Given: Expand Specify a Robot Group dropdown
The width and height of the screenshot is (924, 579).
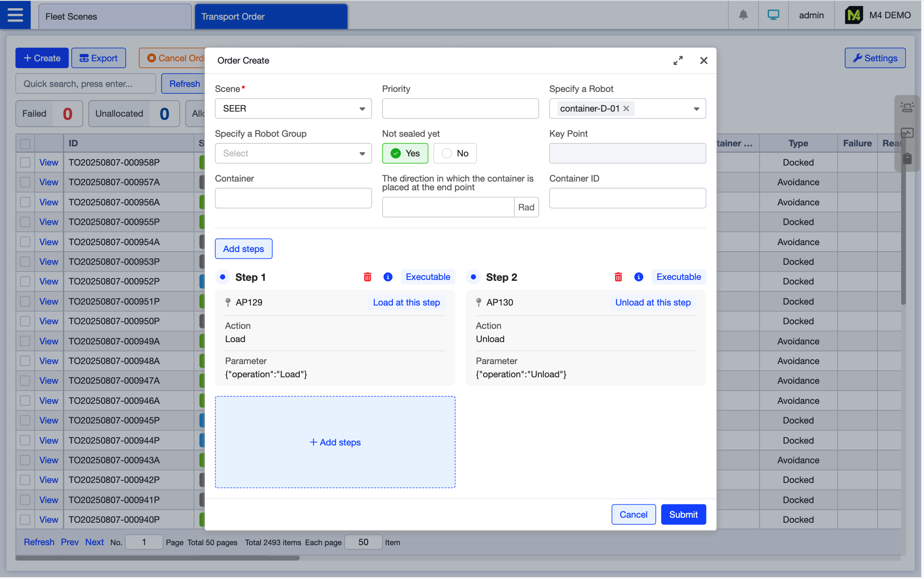Looking at the screenshot, I should pos(293,153).
